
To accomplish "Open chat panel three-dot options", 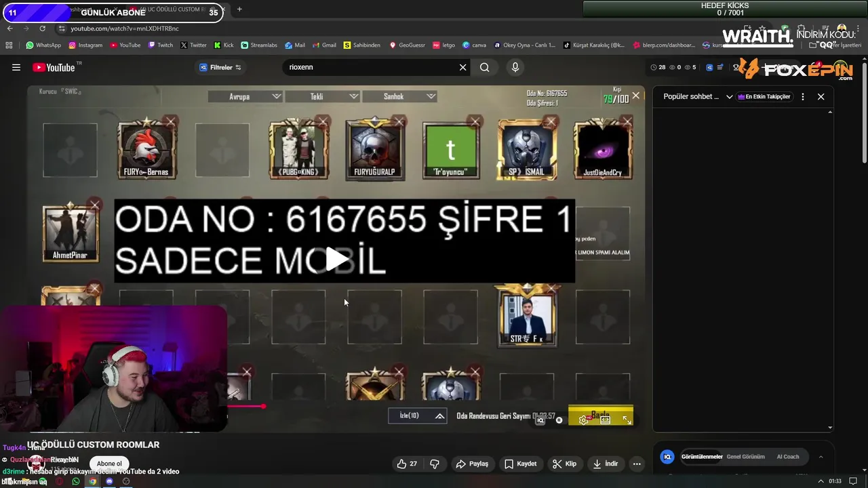I will (x=803, y=96).
